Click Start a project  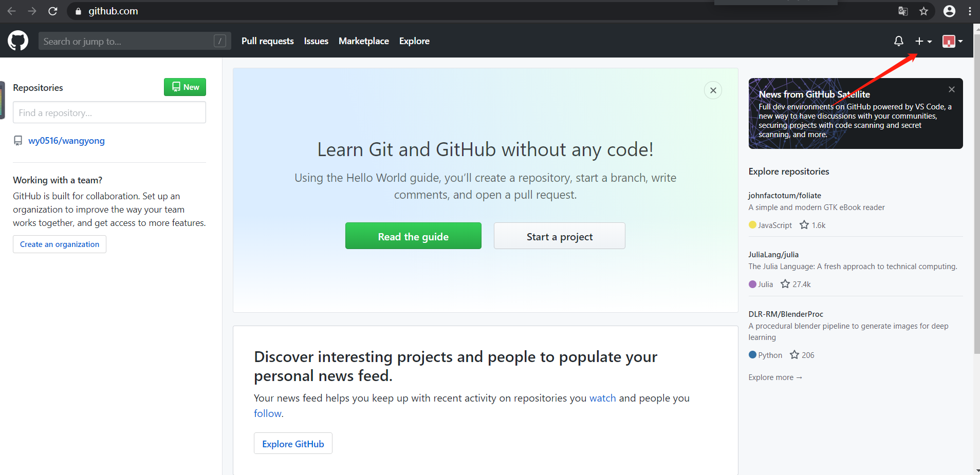(x=560, y=236)
